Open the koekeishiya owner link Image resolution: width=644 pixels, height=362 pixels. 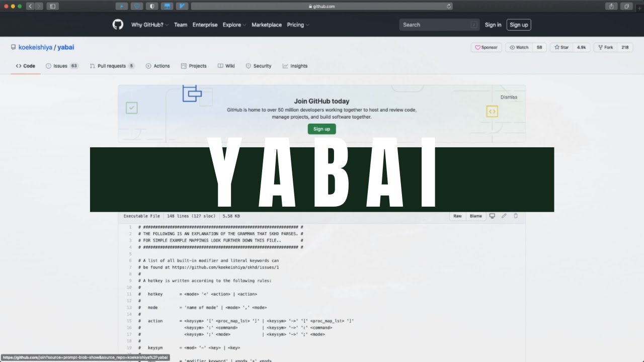pyautogui.click(x=35, y=47)
